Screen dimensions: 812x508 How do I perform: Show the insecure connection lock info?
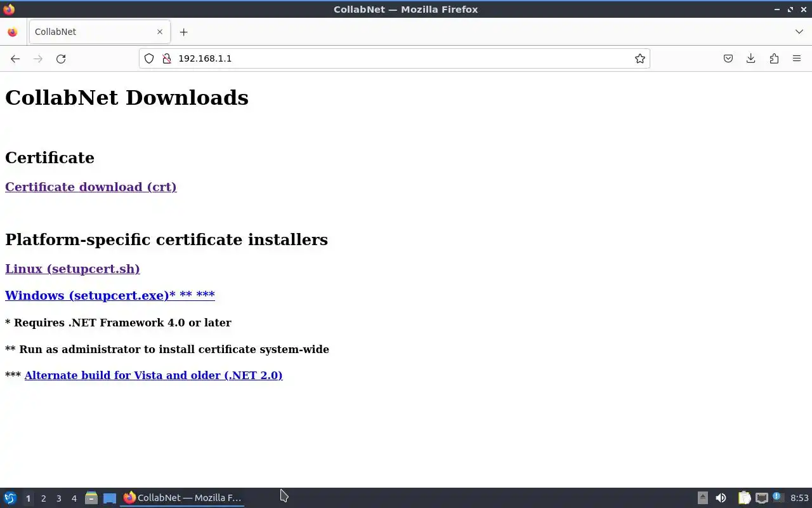tap(167, 58)
